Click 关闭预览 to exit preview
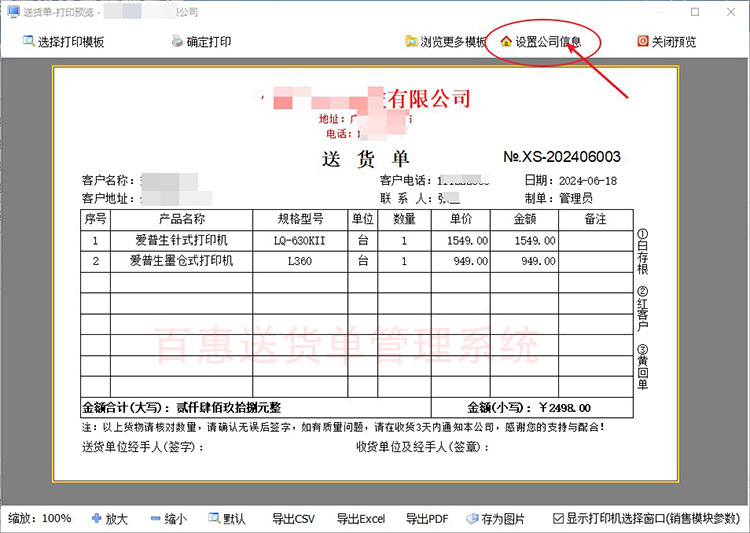The width and height of the screenshot is (750, 533). tap(666, 42)
